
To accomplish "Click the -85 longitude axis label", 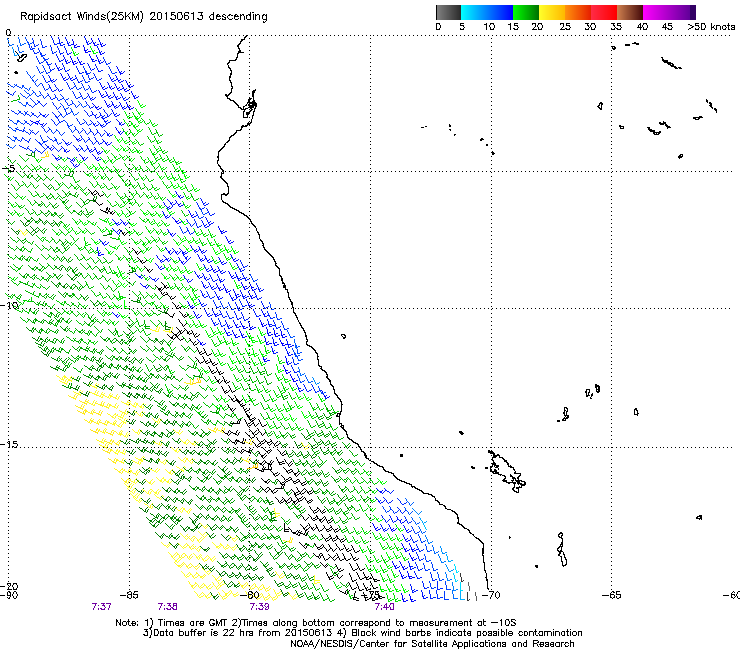I will tap(129, 595).
